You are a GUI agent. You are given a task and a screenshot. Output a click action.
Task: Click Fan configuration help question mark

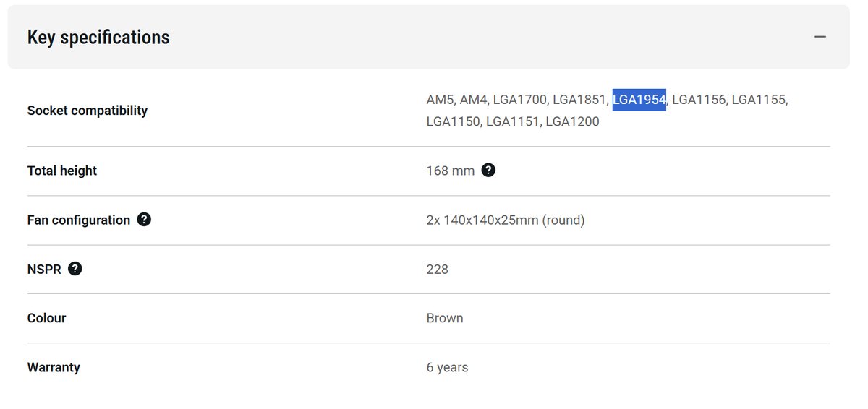[144, 220]
